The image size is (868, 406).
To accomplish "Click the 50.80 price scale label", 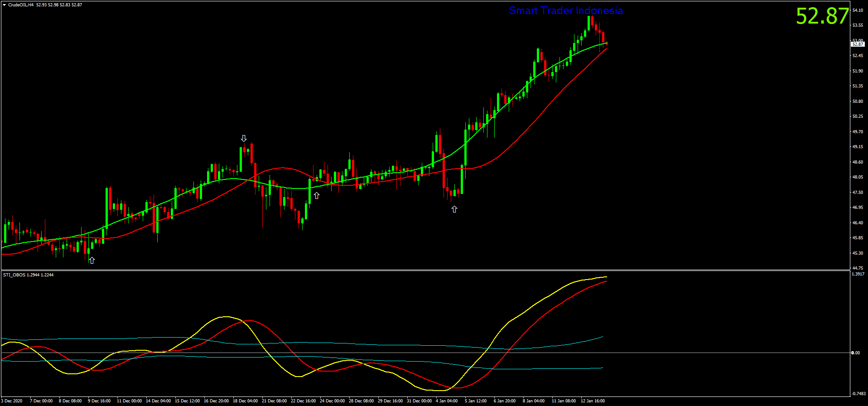I will click(858, 101).
